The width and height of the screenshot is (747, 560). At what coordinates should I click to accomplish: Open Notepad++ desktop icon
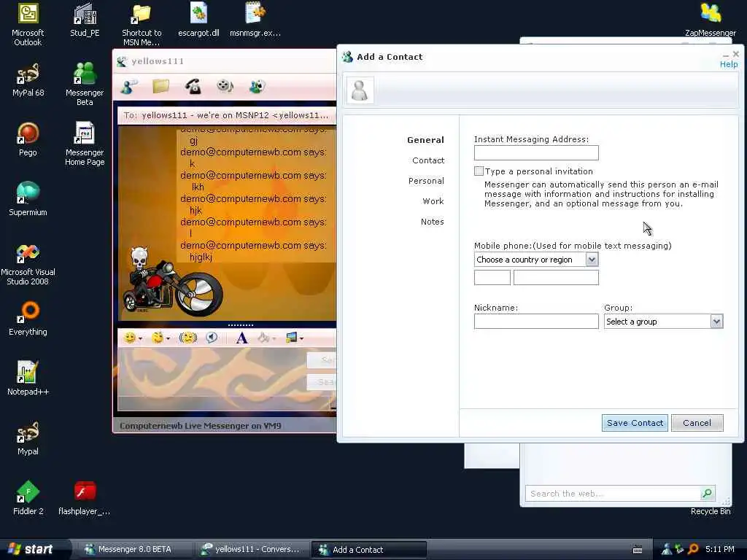(x=28, y=378)
